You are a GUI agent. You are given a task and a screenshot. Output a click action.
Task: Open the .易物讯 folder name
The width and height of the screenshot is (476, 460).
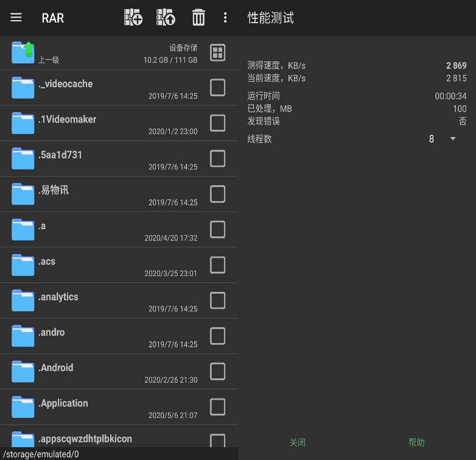point(54,190)
